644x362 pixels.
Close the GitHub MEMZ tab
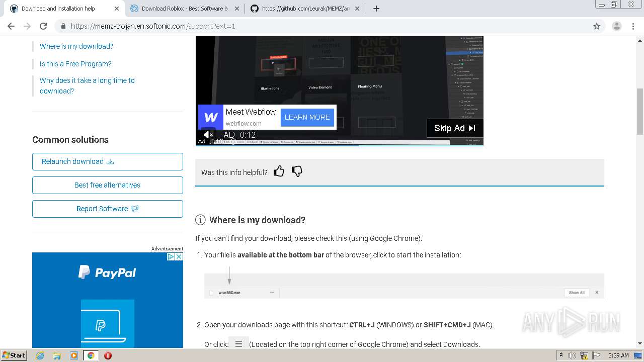coord(357,9)
